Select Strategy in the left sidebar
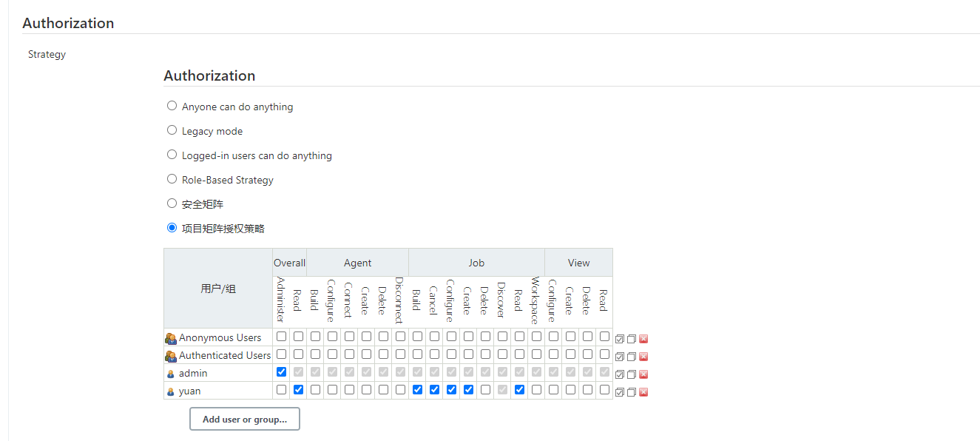This screenshot has width=980, height=441. (47, 53)
